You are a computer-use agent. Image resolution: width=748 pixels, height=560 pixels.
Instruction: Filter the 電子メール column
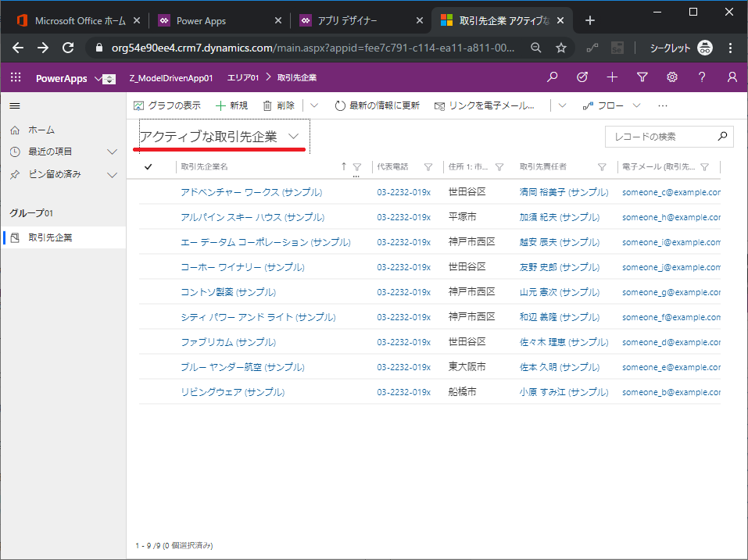pos(704,167)
